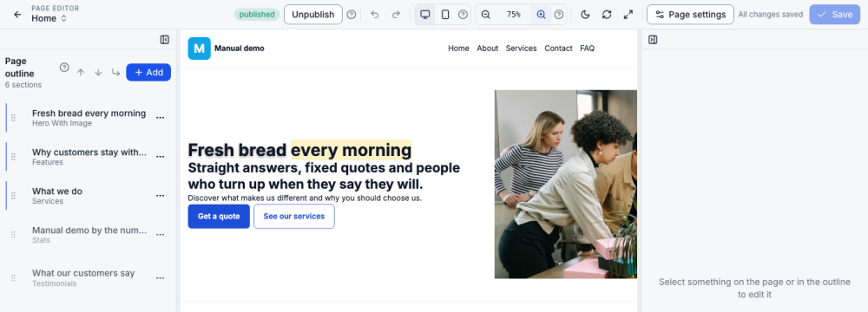
Task: Select What we do Services section
Action: (x=89, y=195)
